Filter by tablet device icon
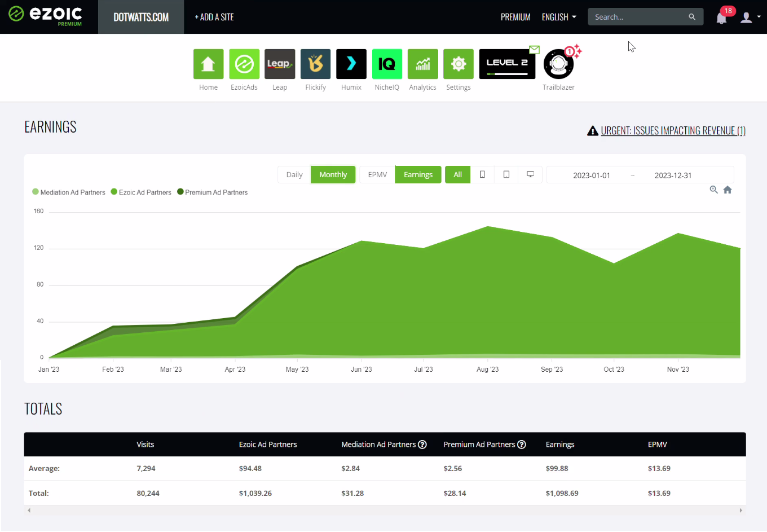767x532 pixels. click(x=506, y=174)
